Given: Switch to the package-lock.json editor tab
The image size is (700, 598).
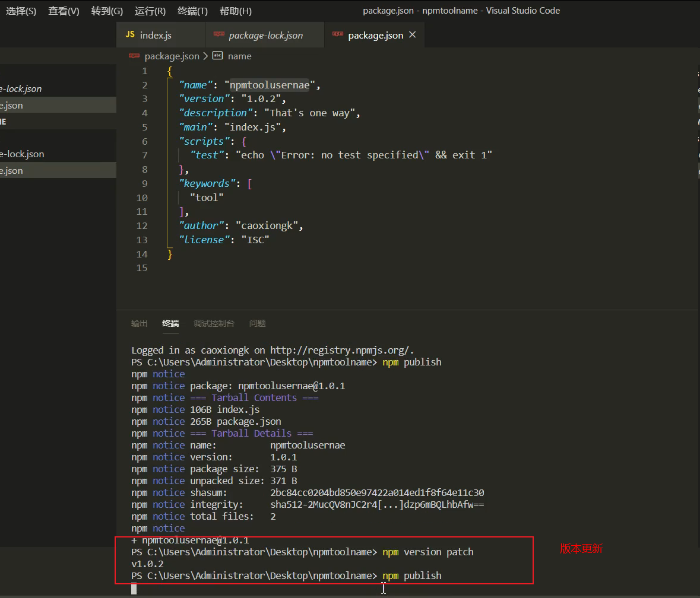Looking at the screenshot, I should click(265, 35).
